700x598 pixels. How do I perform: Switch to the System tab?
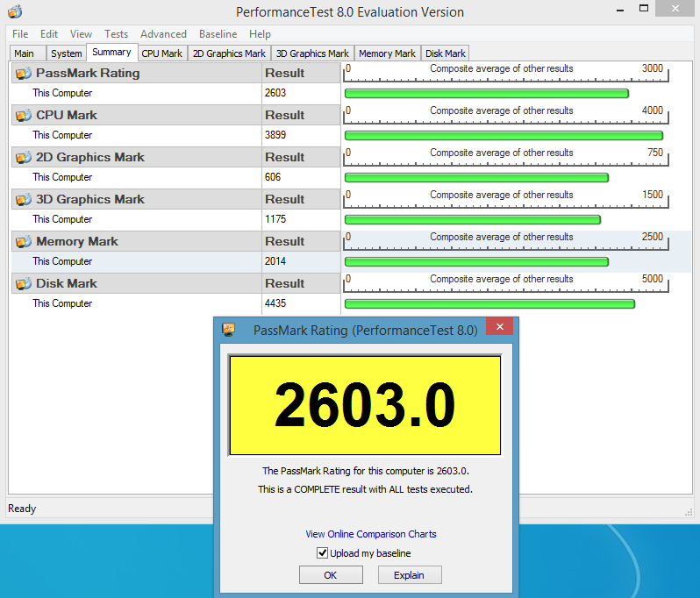[66, 53]
